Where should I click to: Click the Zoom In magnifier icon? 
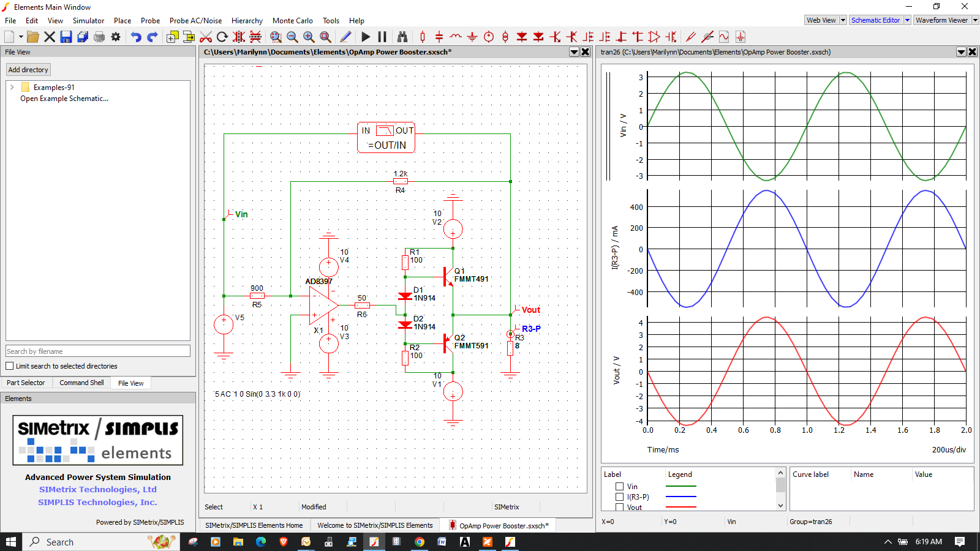click(x=309, y=37)
